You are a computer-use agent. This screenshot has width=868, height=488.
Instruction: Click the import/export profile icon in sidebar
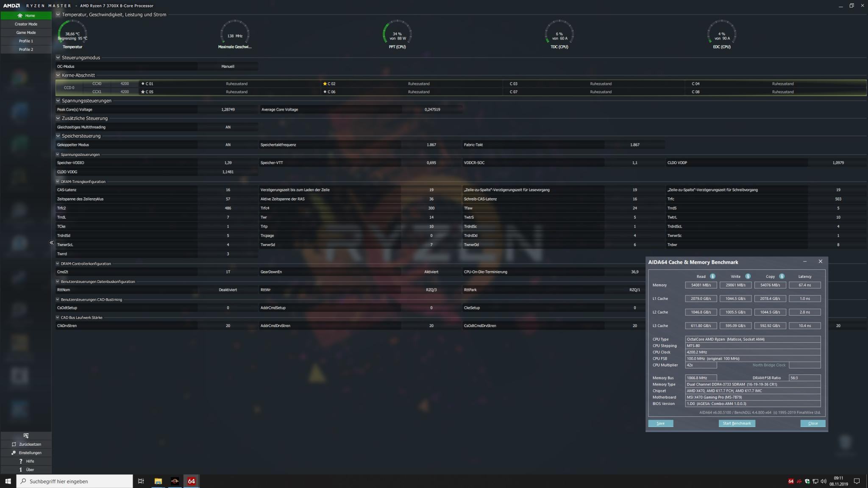tap(26, 435)
